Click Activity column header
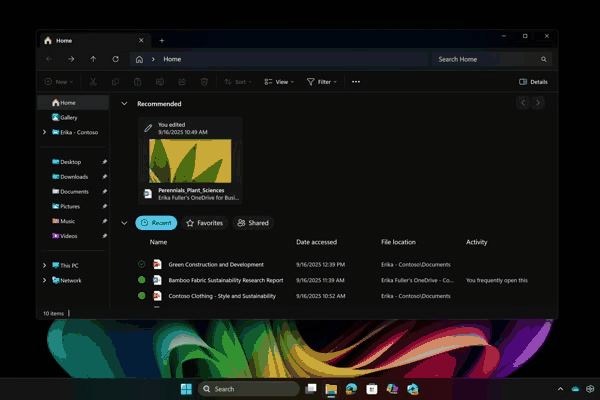Screen dimensions: 600x400 tap(476, 242)
